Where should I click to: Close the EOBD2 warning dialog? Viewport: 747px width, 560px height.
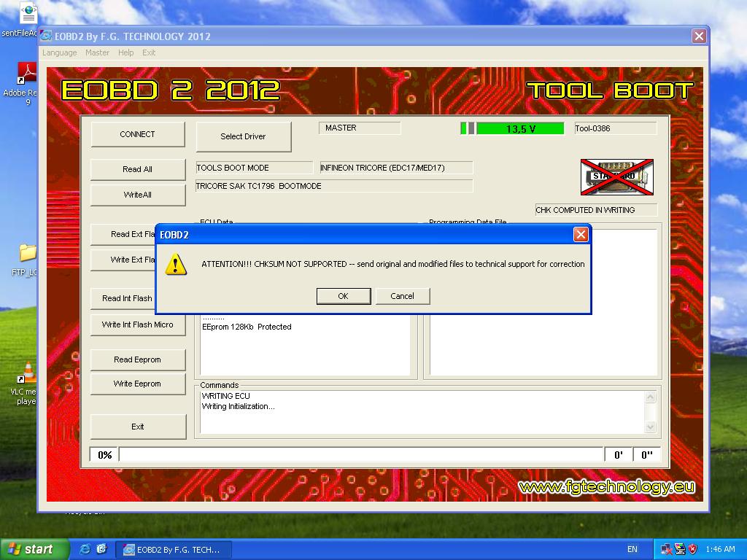pyautogui.click(x=581, y=234)
